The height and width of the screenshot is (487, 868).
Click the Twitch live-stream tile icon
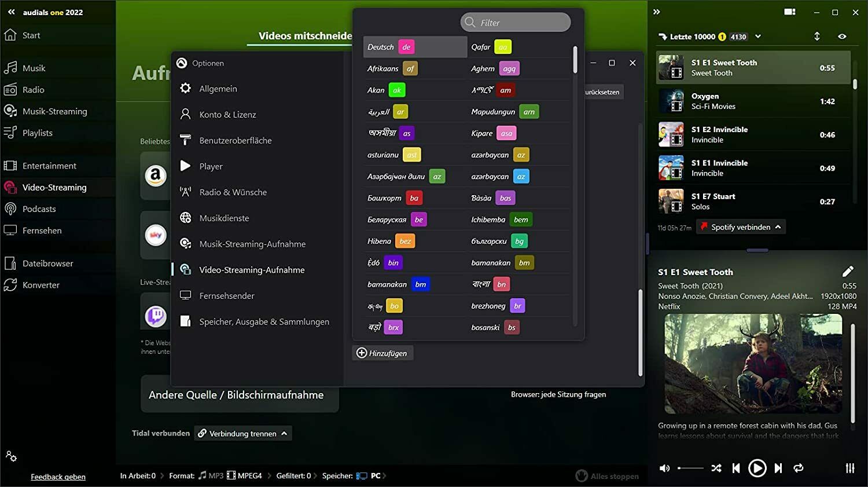tap(156, 316)
